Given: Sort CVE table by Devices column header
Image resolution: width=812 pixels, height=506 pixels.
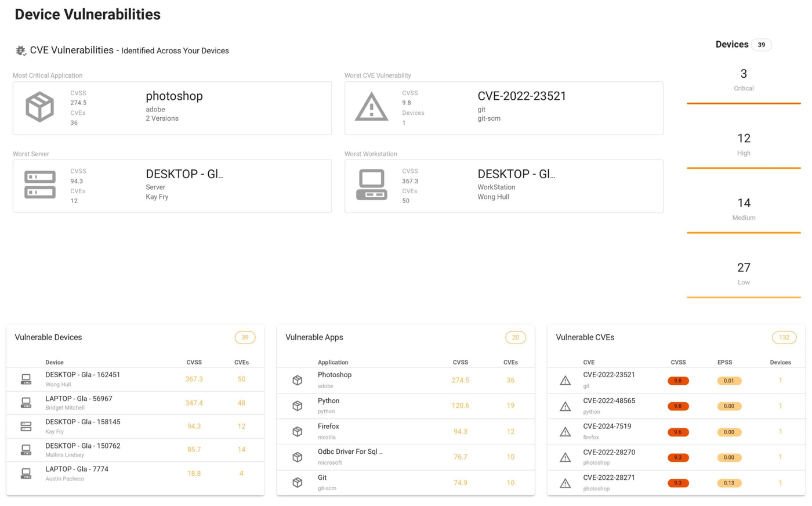Looking at the screenshot, I should click(780, 362).
